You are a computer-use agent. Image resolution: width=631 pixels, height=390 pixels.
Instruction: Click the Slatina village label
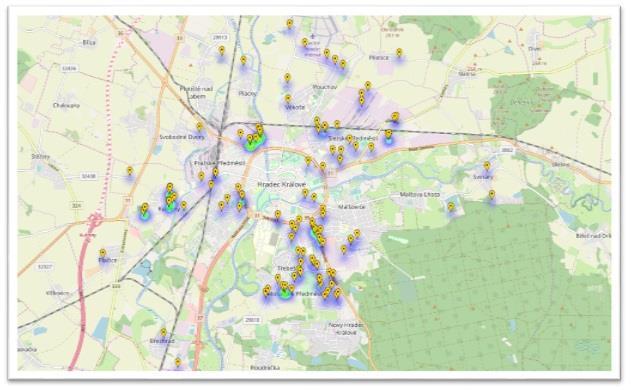point(467,74)
